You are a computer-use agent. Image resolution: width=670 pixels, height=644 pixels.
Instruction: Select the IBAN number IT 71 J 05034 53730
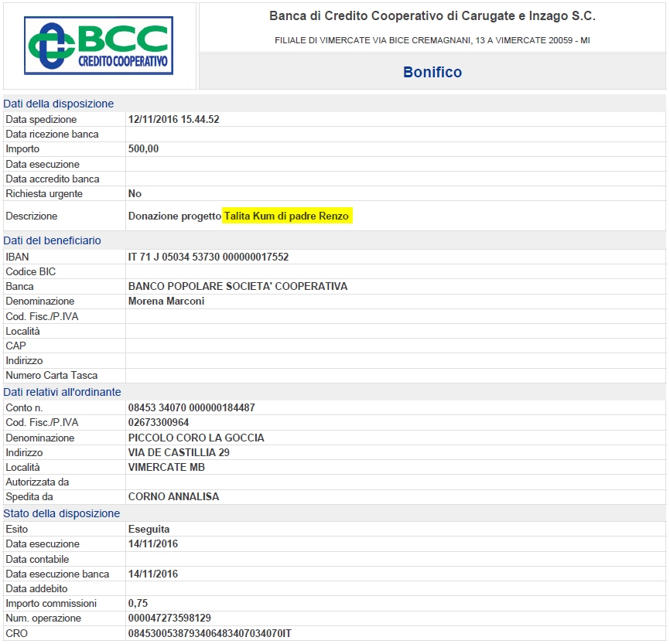[209, 257]
